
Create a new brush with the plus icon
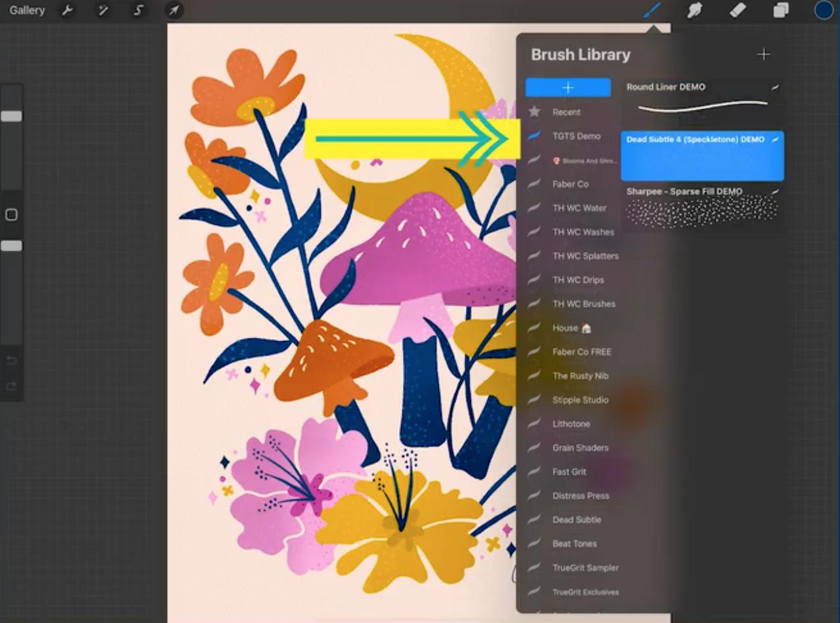[763, 55]
